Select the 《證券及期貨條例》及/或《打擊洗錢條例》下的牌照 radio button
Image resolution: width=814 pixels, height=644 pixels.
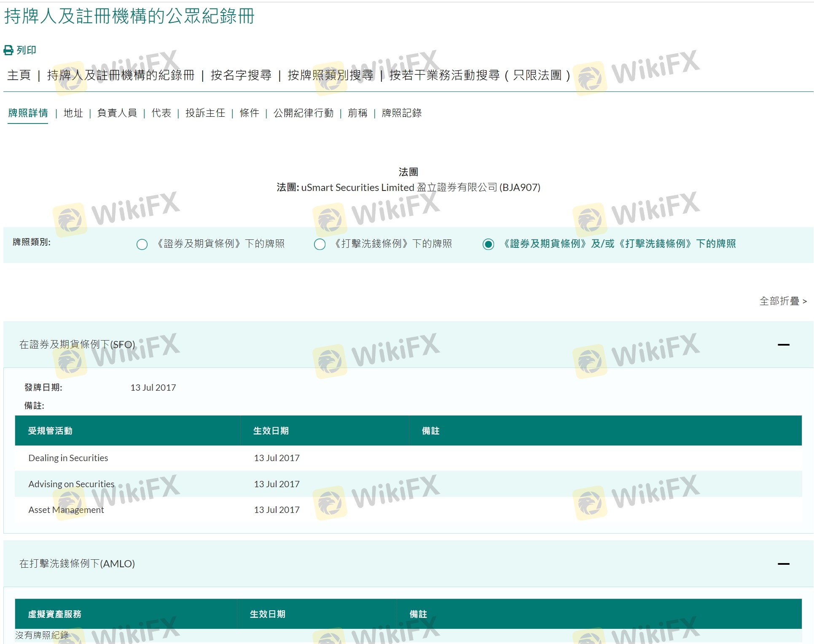tap(488, 244)
